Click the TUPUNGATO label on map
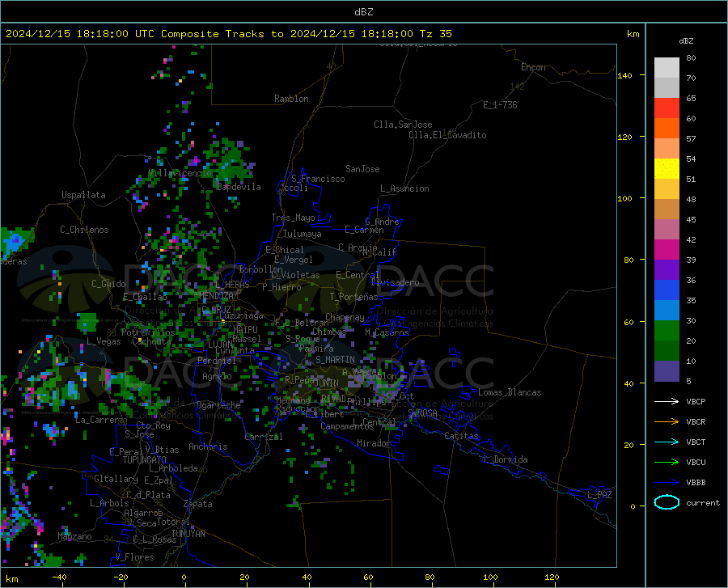Image resolution: width=728 pixels, height=588 pixels. pyautogui.click(x=145, y=460)
